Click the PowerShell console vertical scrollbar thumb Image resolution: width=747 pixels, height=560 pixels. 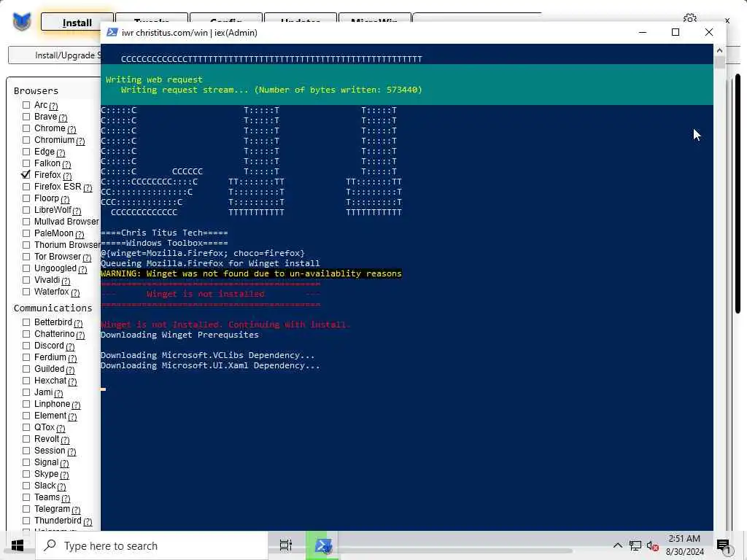[719, 63]
